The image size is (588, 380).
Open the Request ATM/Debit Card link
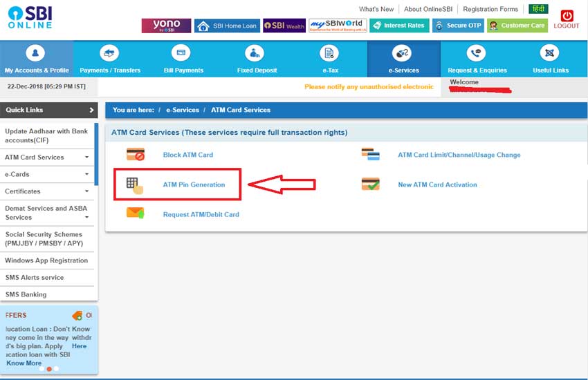(x=201, y=214)
